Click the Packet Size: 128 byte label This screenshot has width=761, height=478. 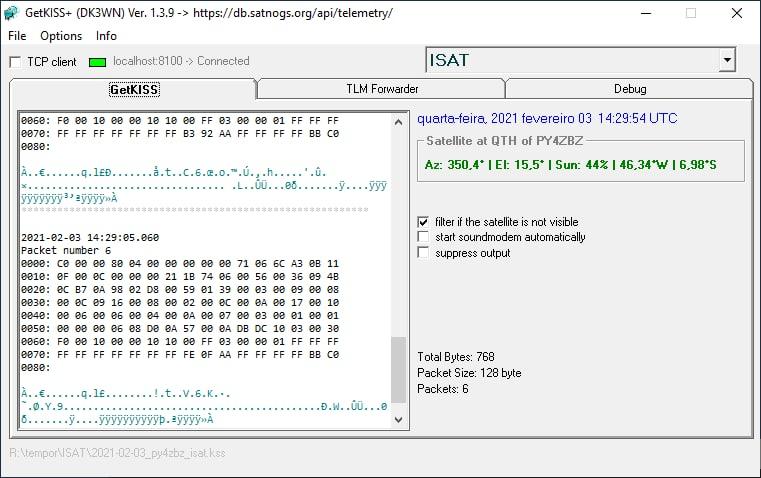469,373
